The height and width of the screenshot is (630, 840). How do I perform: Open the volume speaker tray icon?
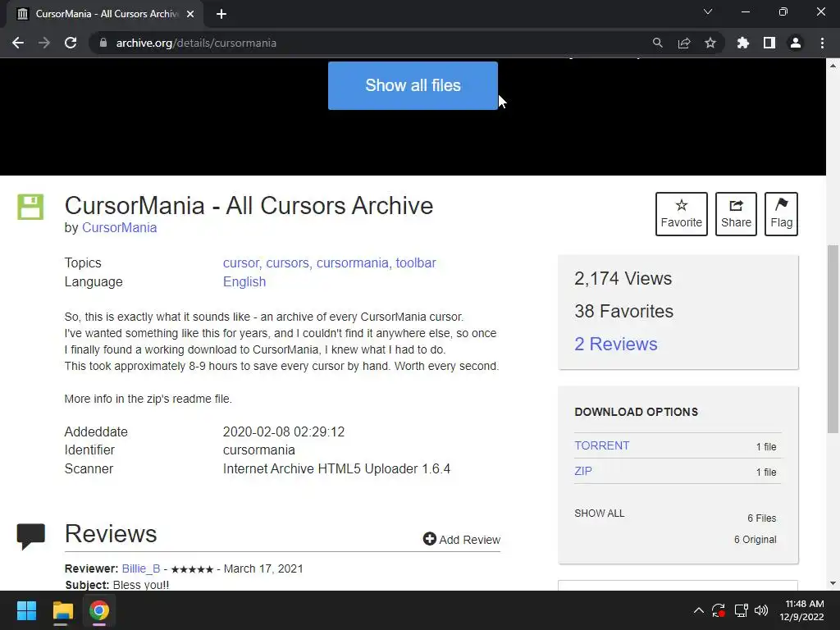(760, 610)
